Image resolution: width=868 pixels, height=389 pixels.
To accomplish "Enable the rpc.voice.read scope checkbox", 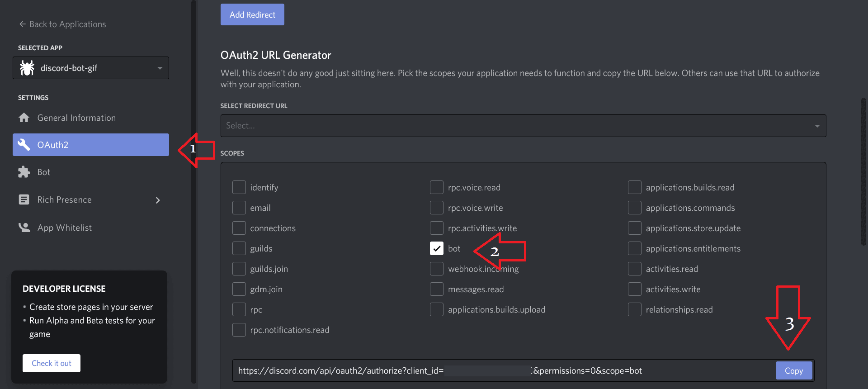I will [x=437, y=187].
